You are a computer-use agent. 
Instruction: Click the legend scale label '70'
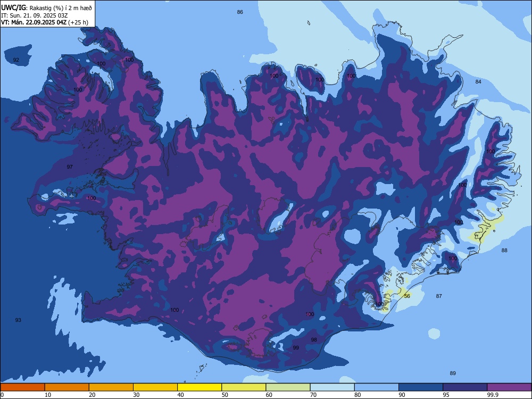(313, 395)
